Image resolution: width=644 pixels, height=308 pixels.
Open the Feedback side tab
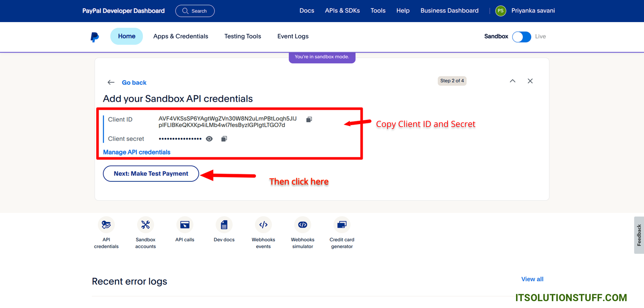[639, 235]
